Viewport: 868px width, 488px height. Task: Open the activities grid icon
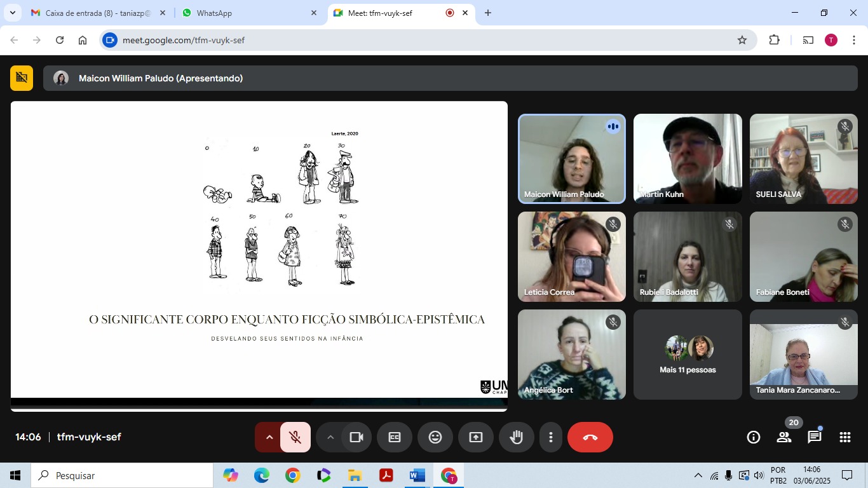(844, 437)
